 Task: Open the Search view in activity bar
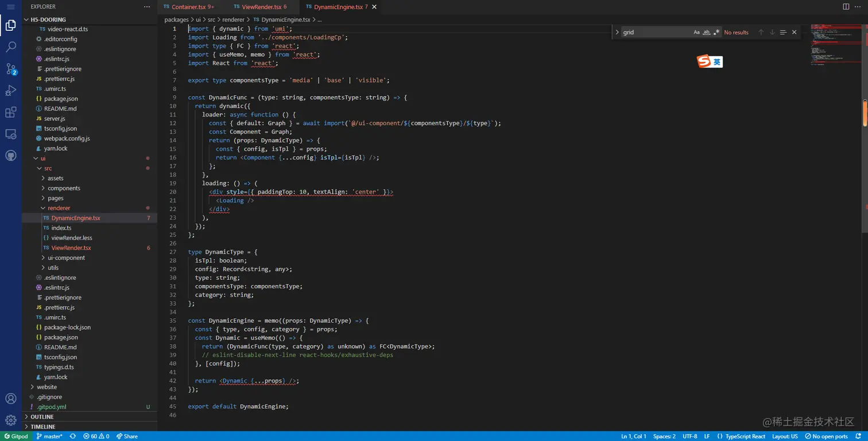(x=10, y=48)
